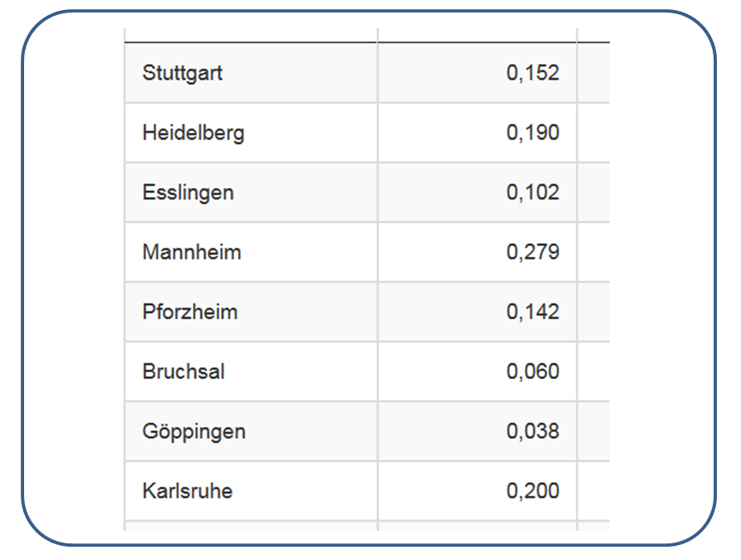The width and height of the screenshot is (741, 560).
Task: Click the Mannheim row name
Action: coord(252,253)
